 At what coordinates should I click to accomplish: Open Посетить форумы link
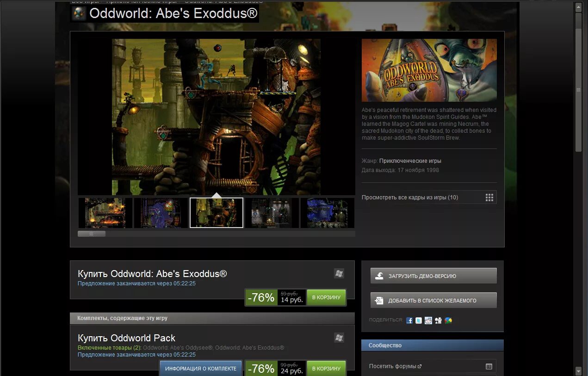click(396, 366)
